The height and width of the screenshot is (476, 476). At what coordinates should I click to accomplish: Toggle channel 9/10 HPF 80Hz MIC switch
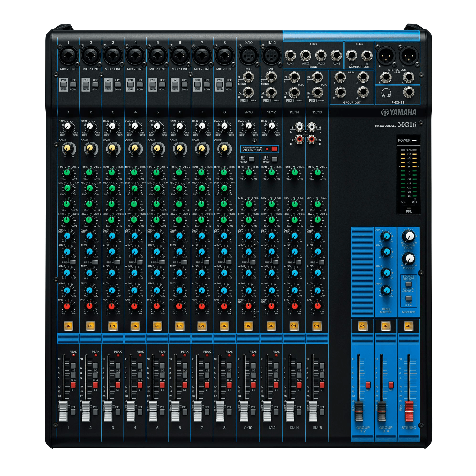point(251,159)
